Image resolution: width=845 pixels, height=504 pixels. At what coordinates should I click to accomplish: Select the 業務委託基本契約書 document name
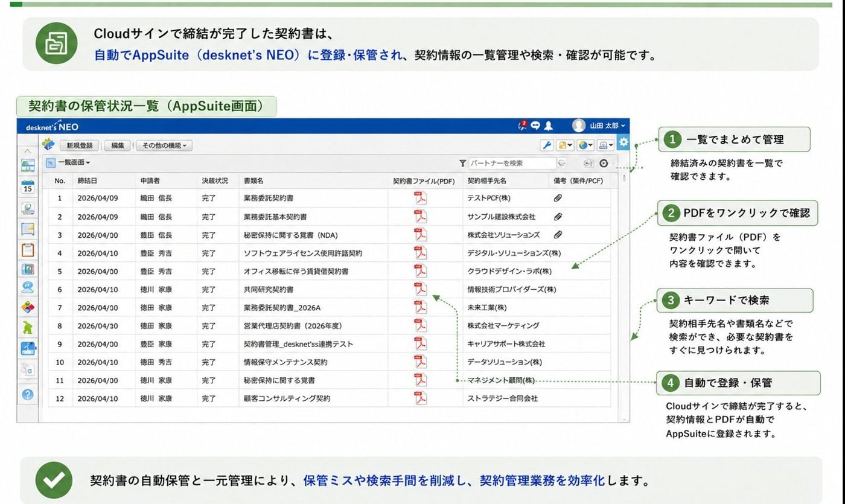pyautogui.click(x=276, y=217)
